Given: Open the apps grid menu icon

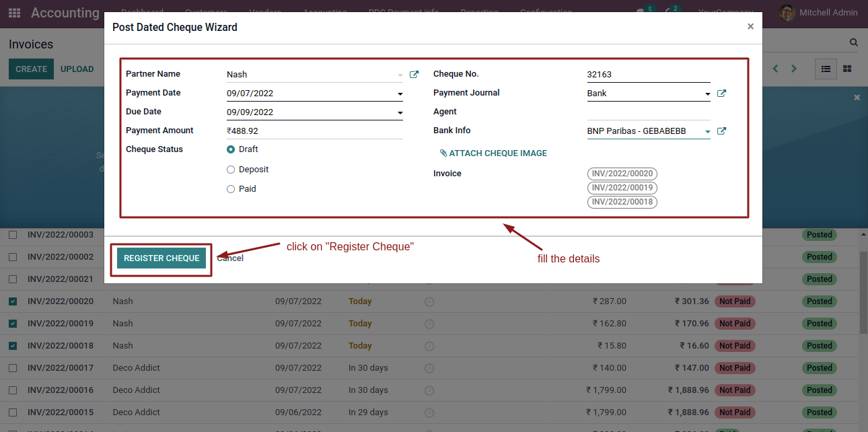Looking at the screenshot, I should click(14, 13).
